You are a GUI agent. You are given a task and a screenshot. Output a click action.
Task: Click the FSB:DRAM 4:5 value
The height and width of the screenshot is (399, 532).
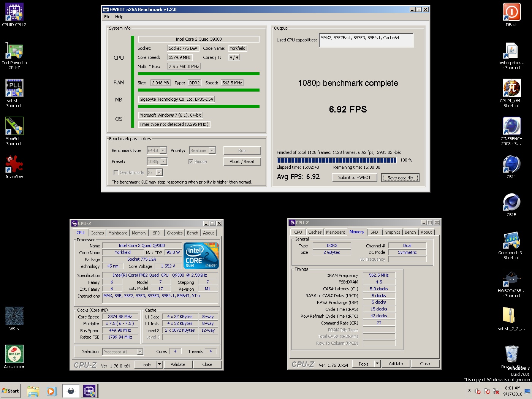379,282
